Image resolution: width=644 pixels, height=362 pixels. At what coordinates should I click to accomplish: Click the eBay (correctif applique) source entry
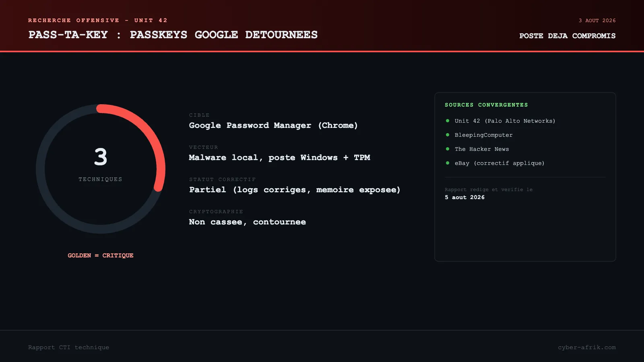[500, 163]
